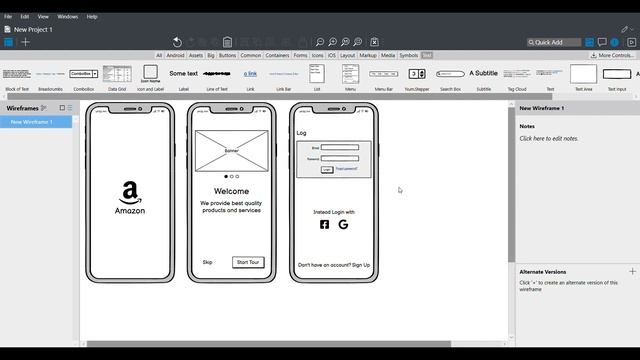Pick the List control from library
The height and width of the screenshot is (360, 640).
(x=317, y=77)
